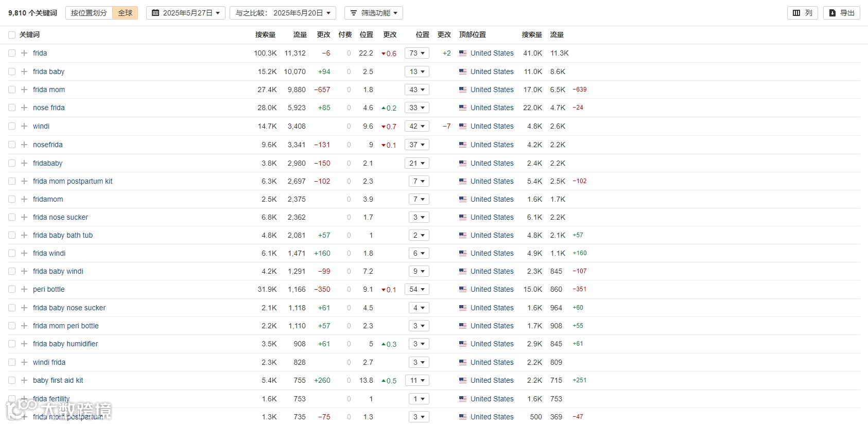The image size is (868, 425).
Task: Open plus icon for frida windi row
Action: 24,253
